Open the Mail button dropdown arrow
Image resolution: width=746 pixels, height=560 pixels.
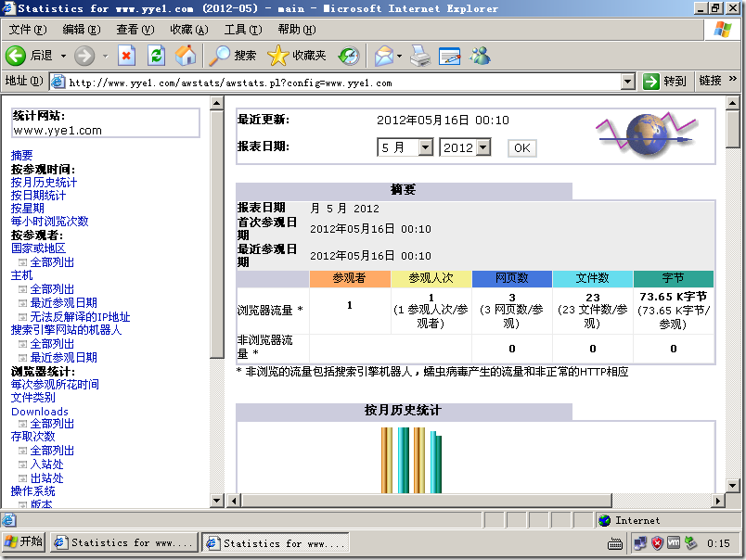point(399,57)
